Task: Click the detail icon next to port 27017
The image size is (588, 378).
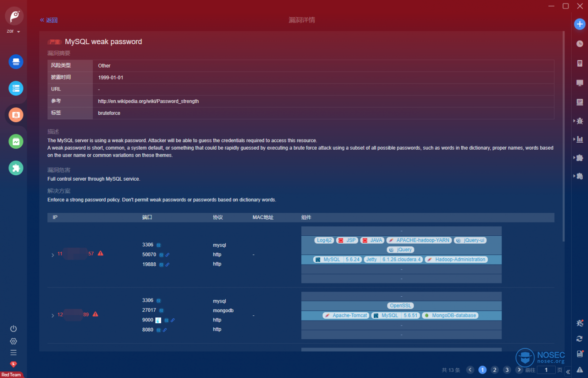Action: click(x=161, y=310)
